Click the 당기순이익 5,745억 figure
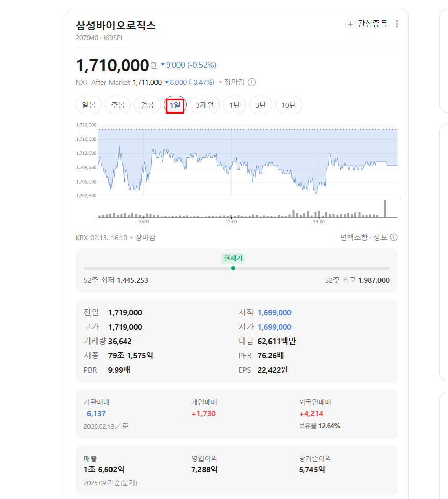 312,470
